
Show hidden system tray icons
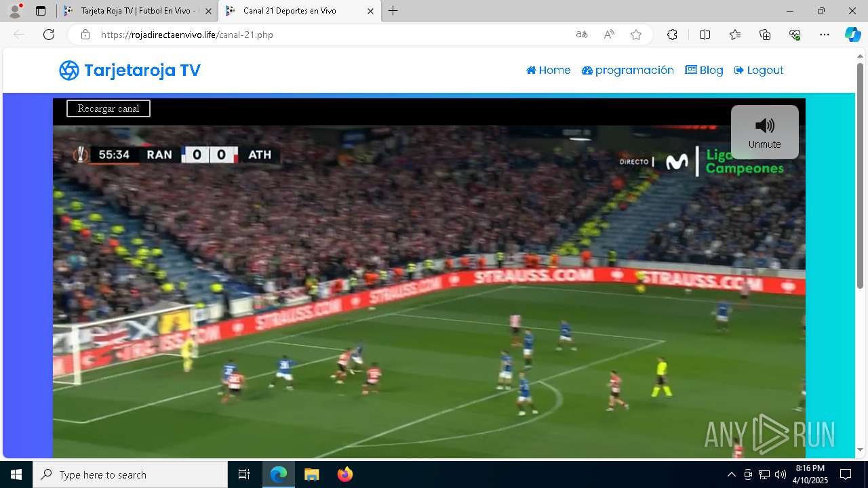[x=732, y=474]
